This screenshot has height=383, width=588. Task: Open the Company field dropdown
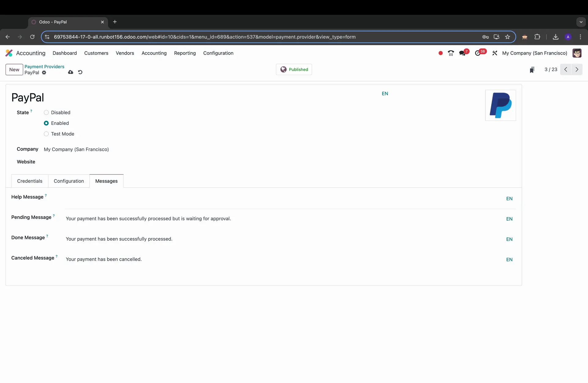(x=76, y=149)
